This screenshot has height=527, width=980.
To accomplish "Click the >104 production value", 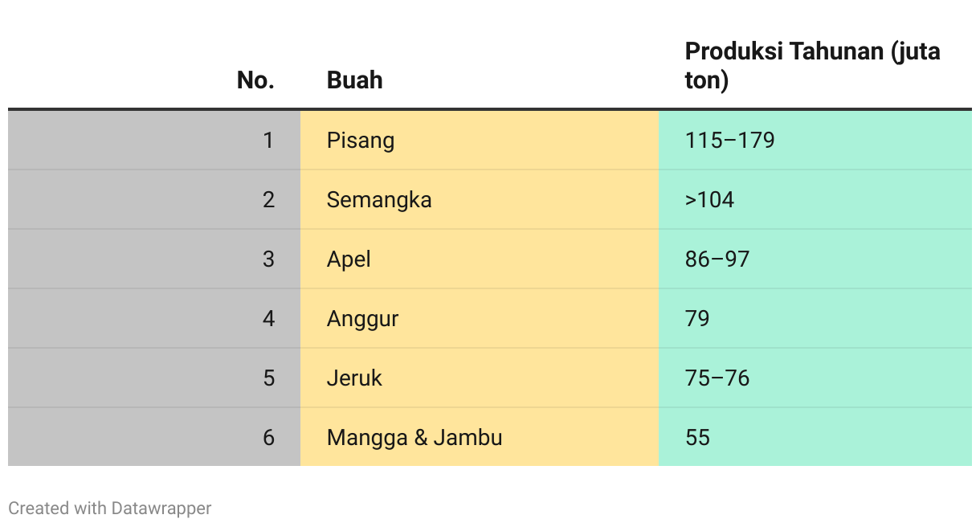I will coord(710,200).
